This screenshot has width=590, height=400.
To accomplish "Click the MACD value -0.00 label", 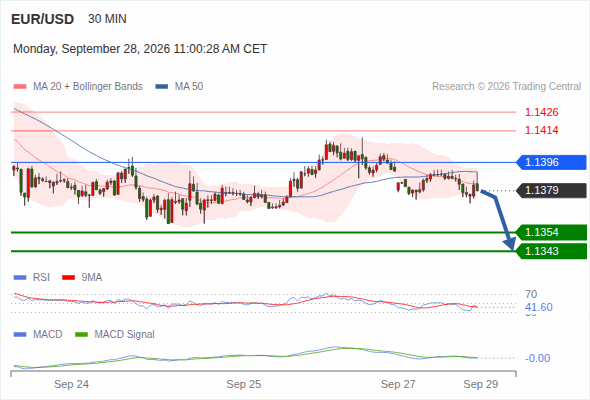I will (x=538, y=358).
